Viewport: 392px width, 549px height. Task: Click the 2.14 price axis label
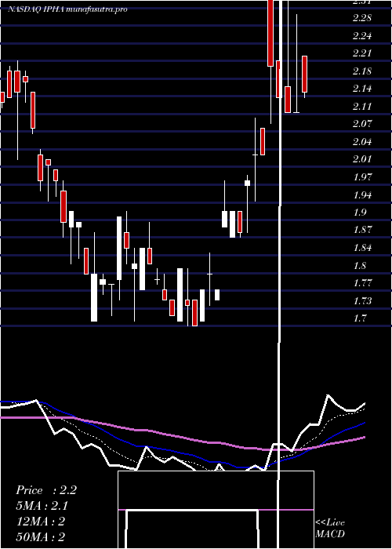coord(362,88)
